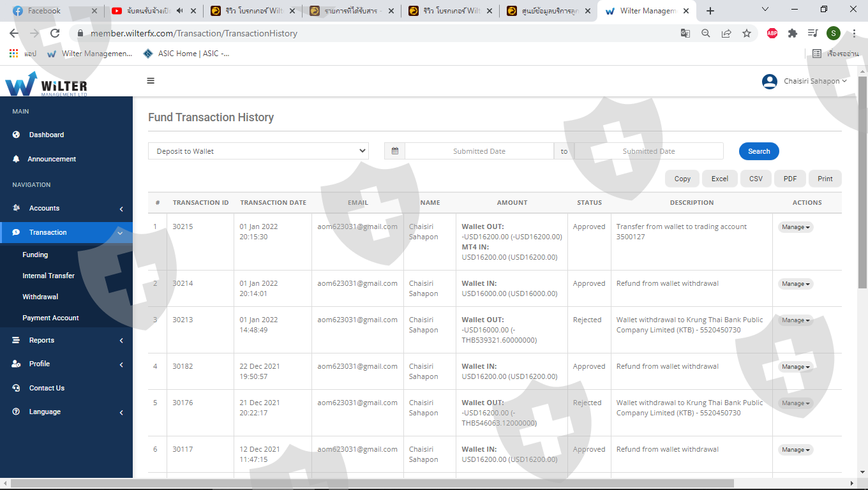Open the user avatar profile icon
The width and height of the screenshot is (868, 490).
[770, 81]
